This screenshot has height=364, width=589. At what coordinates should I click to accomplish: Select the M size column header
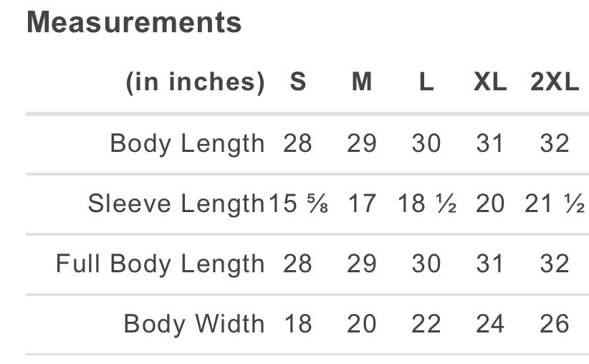[362, 82]
